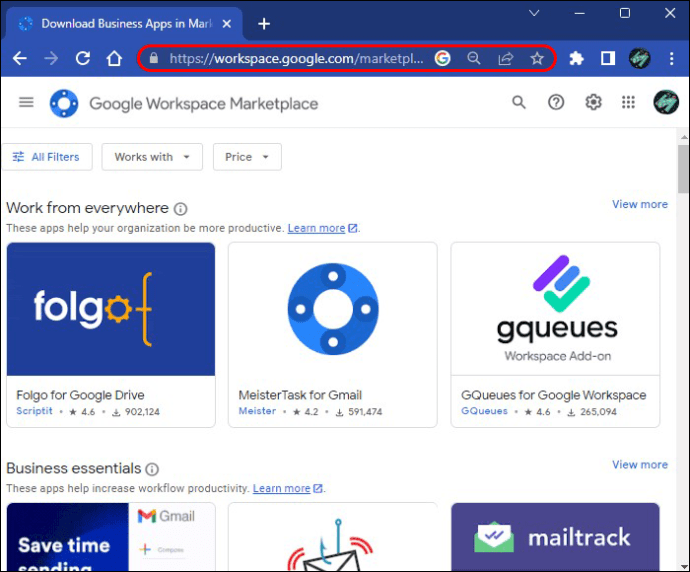This screenshot has height=572, width=690.
Task: Click the address bar URL text
Action: [x=296, y=58]
